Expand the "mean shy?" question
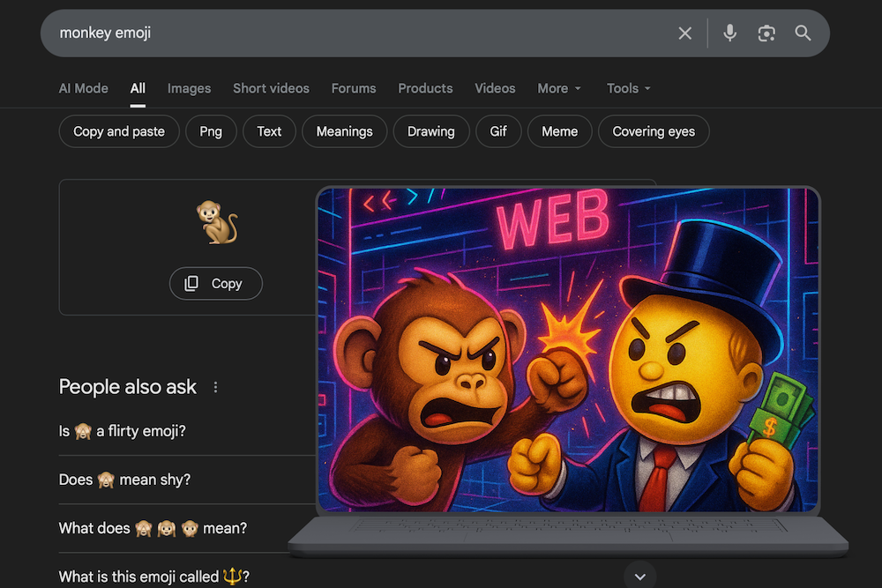 [124, 480]
